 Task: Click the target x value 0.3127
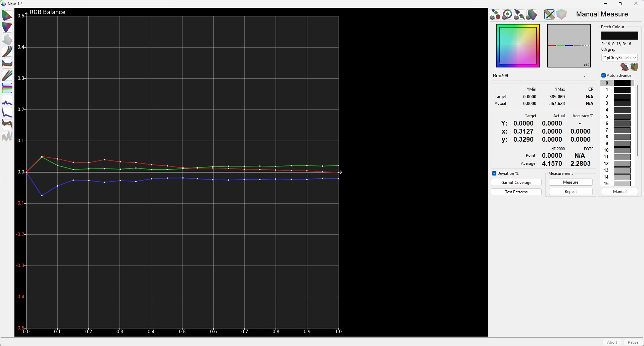524,132
